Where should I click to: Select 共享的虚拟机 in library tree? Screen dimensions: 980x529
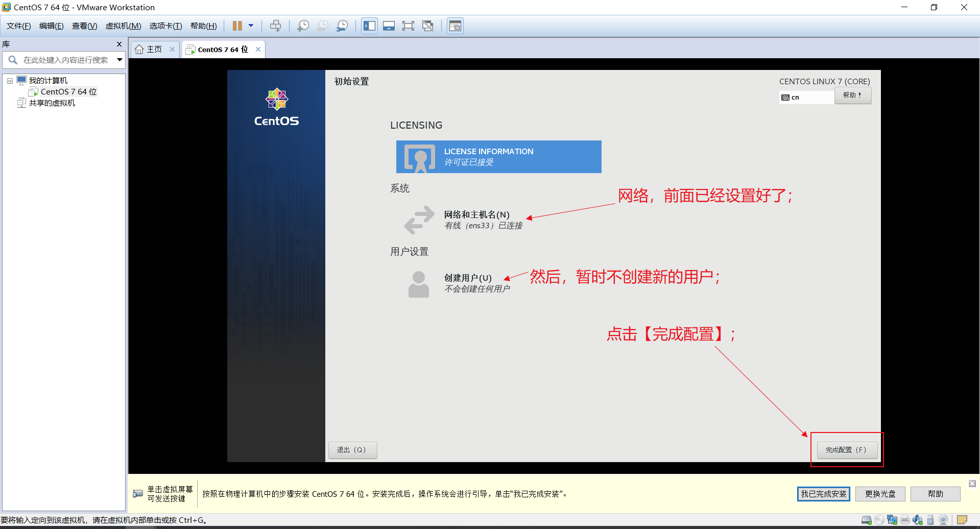[x=52, y=103]
